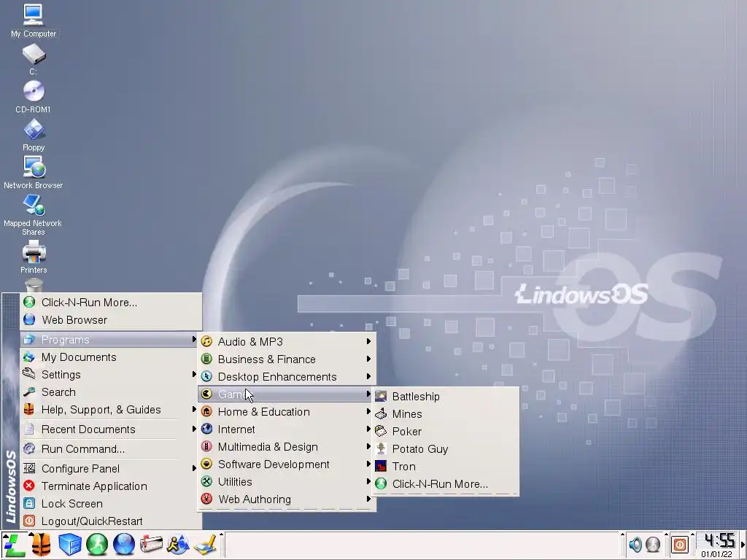Launch Battleship from Games submenu
The width and height of the screenshot is (747, 560).
click(x=446, y=396)
